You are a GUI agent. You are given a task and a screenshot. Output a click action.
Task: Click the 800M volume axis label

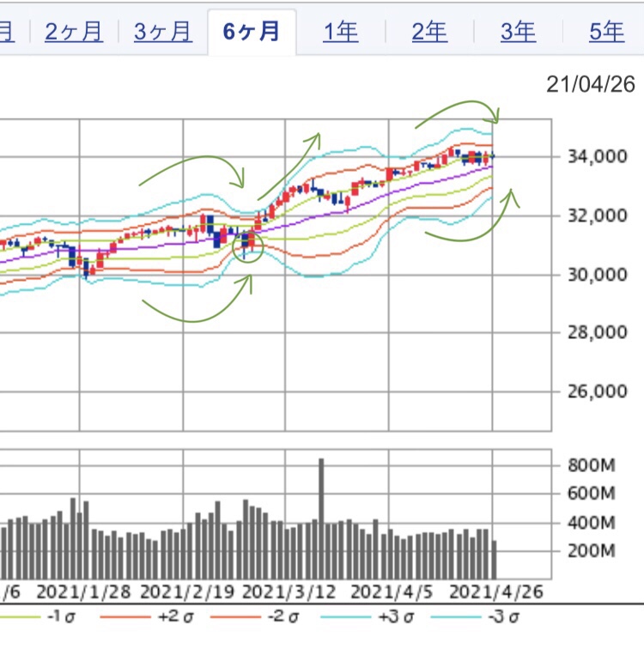(x=592, y=465)
